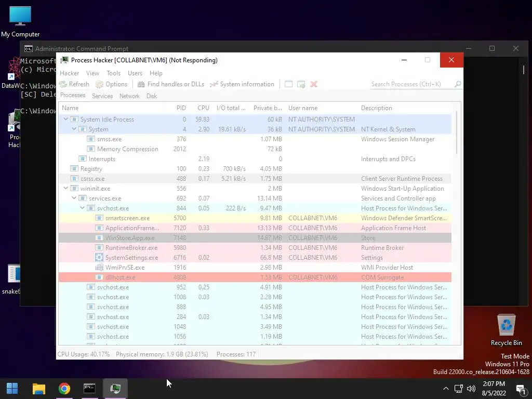
Task: Click Processes: 117 status text
Action: (x=236, y=354)
